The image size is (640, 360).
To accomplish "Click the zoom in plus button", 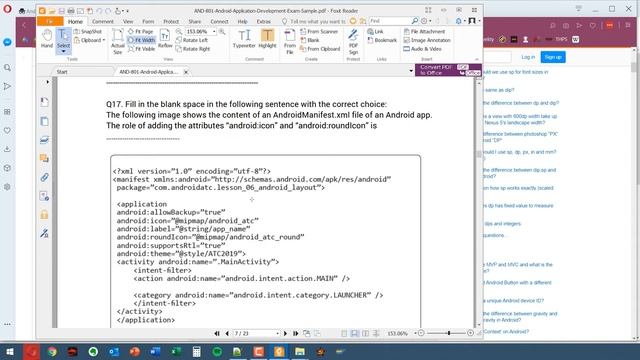I will [x=470, y=333].
